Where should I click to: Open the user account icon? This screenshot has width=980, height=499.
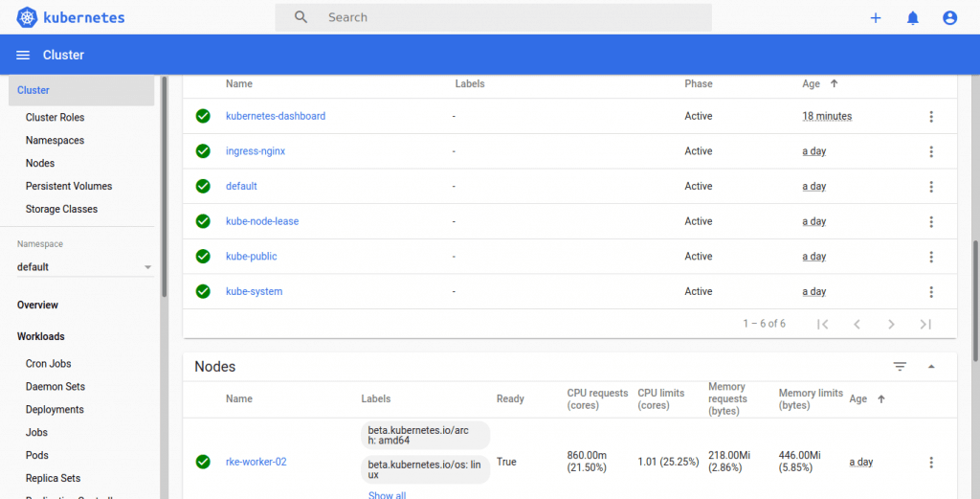coord(949,17)
